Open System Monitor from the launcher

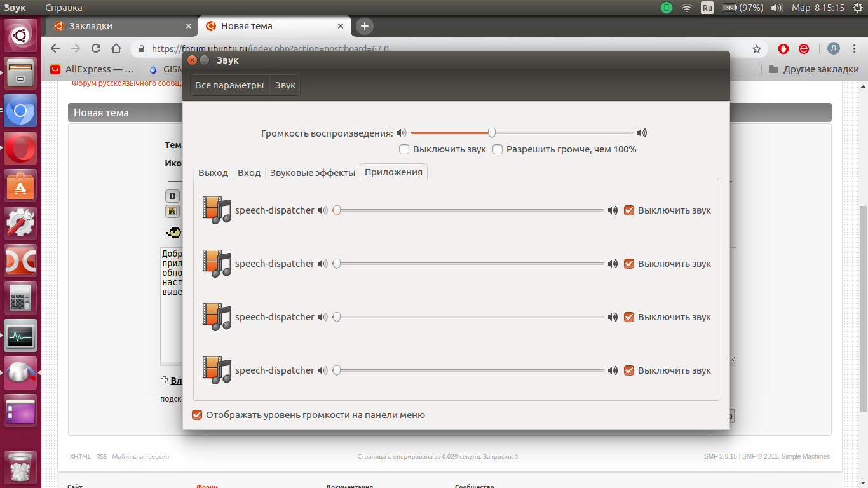[x=21, y=335]
